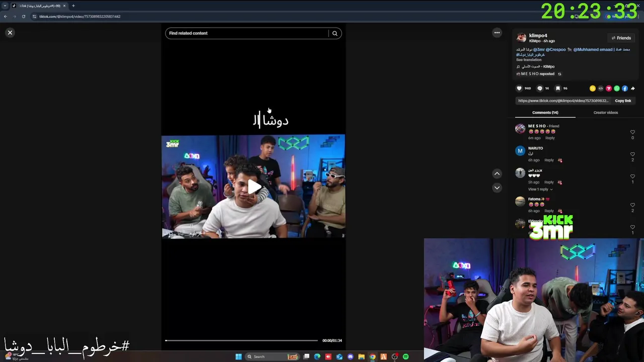Open klimpo4 profile avatar

(521, 38)
